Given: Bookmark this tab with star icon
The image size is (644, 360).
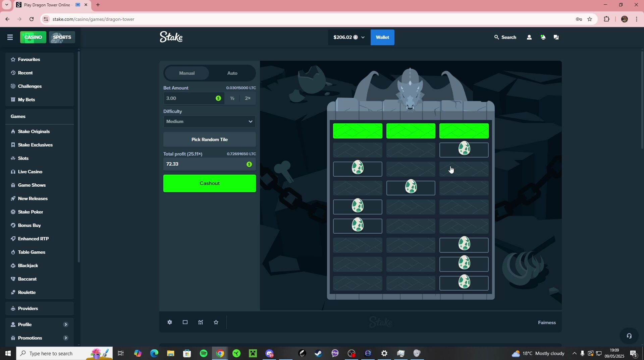Looking at the screenshot, I should click(x=590, y=19).
